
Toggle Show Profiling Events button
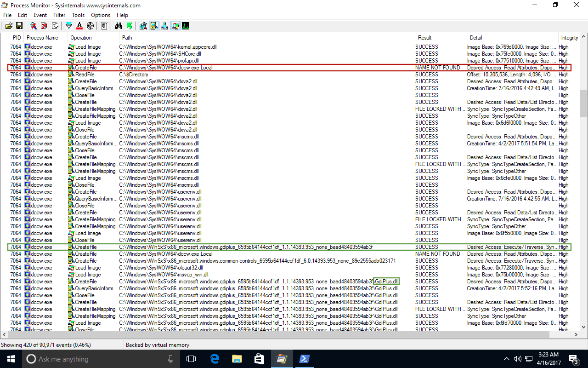pos(186,26)
